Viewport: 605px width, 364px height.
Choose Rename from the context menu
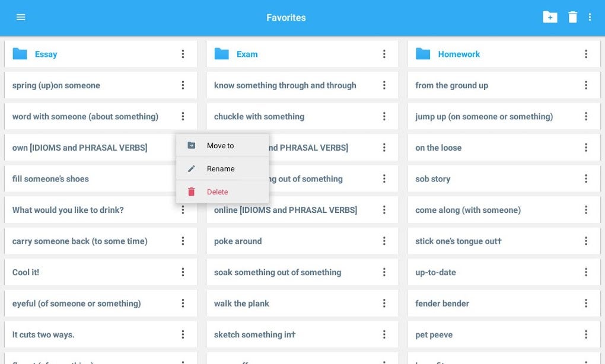221,169
